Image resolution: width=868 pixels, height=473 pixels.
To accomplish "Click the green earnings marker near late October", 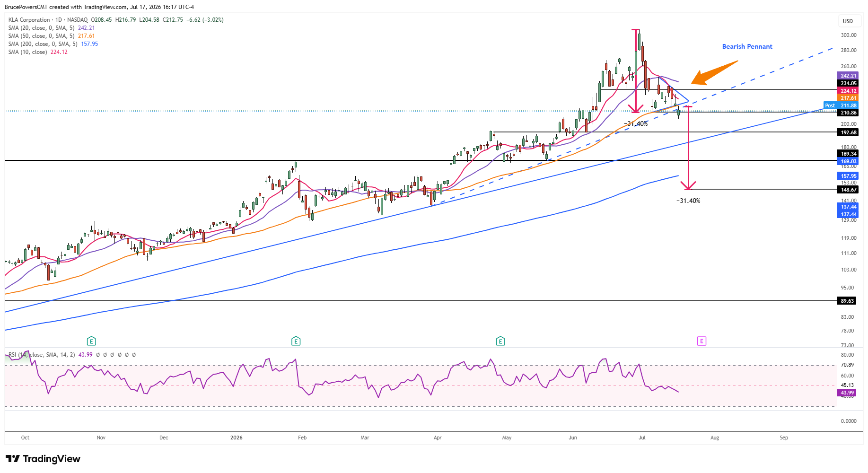I will tap(91, 341).
